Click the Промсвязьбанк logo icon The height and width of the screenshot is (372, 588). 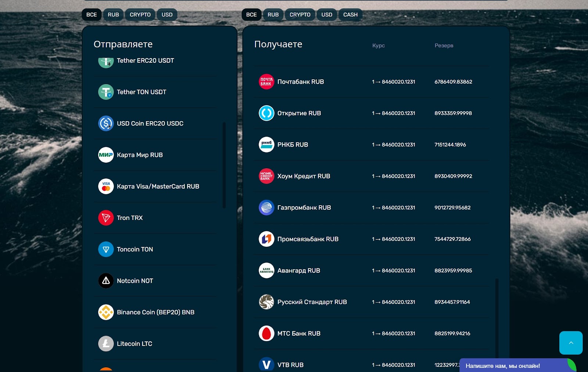[266, 239]
